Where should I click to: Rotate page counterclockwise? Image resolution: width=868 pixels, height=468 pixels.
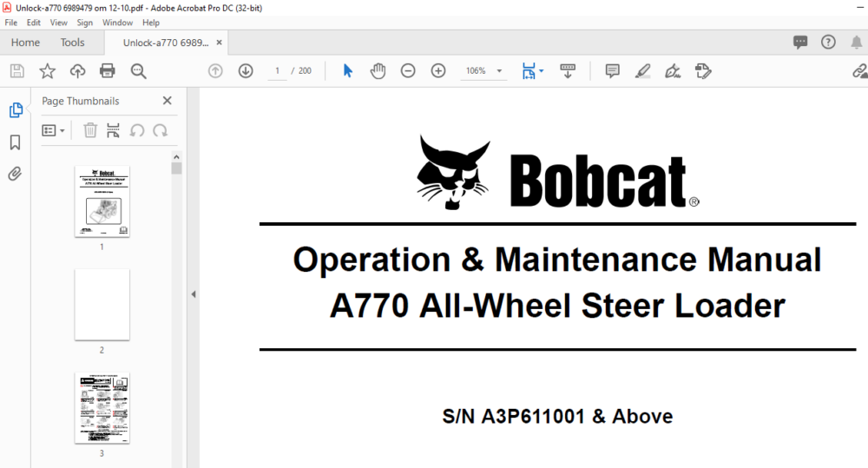click(x=137, y=131)
